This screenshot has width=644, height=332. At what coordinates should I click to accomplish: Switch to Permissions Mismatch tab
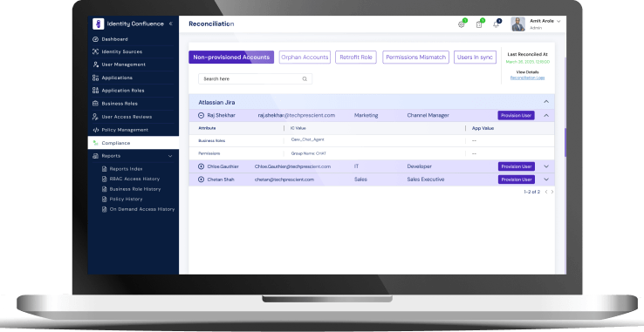pyautogui.click(x=415, y=57)
